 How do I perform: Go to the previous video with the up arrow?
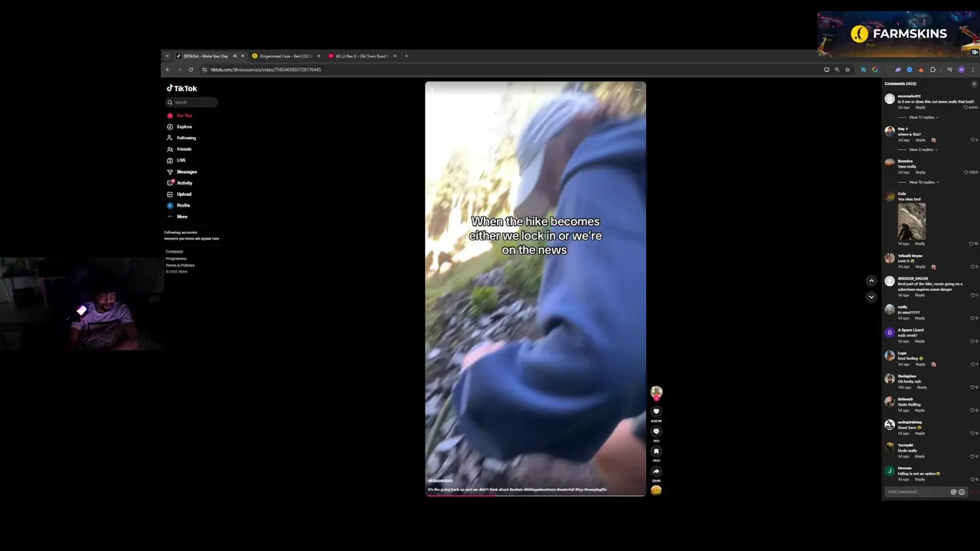pyautogui.click(x=871, y=281)
